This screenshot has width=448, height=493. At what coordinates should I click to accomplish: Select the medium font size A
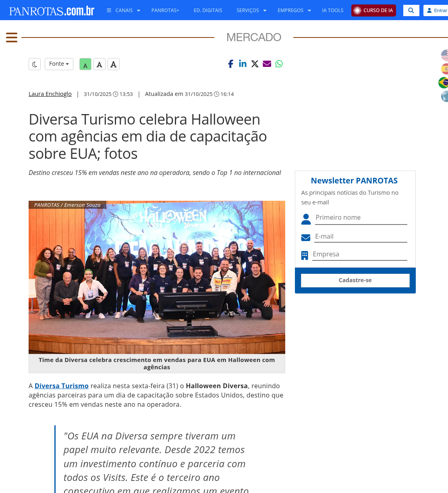click(100, 64)
